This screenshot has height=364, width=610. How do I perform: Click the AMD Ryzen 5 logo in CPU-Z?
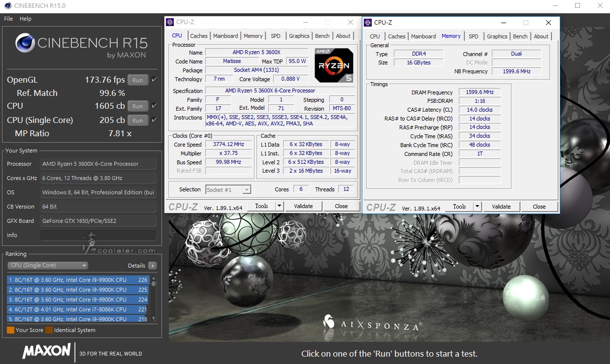point(334,65)
